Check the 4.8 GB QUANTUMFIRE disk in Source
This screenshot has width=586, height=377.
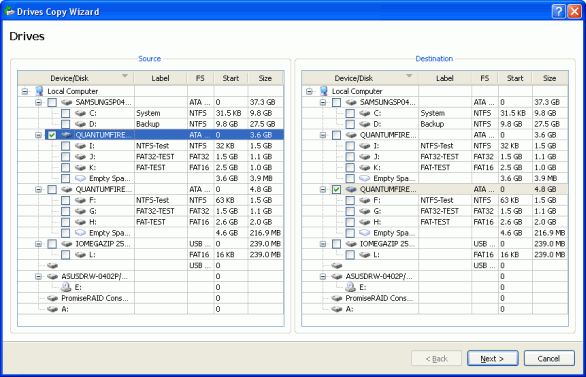coord(52,189)
